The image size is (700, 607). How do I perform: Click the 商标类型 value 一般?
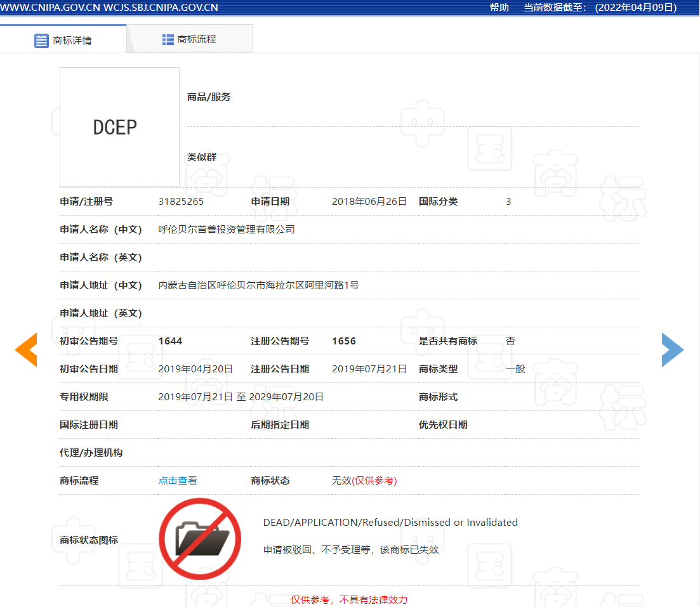pyautogui.click(x=515, y=369)
